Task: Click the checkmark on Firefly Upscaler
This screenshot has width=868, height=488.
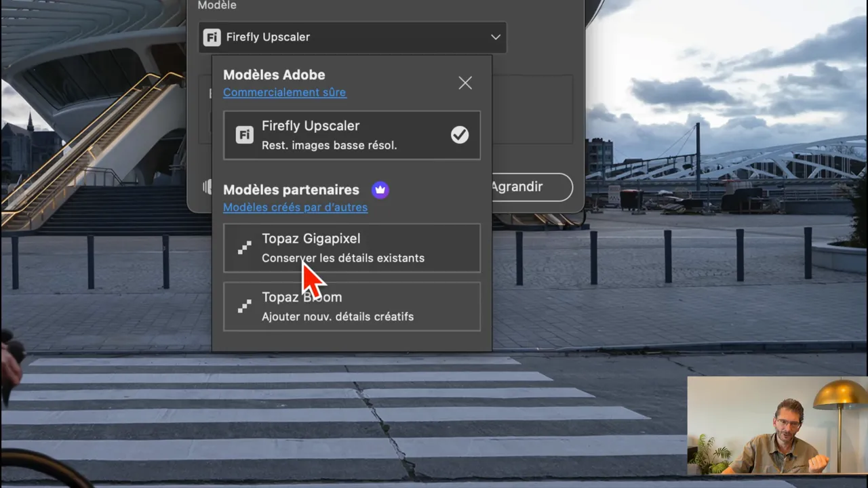Action: 460,135
